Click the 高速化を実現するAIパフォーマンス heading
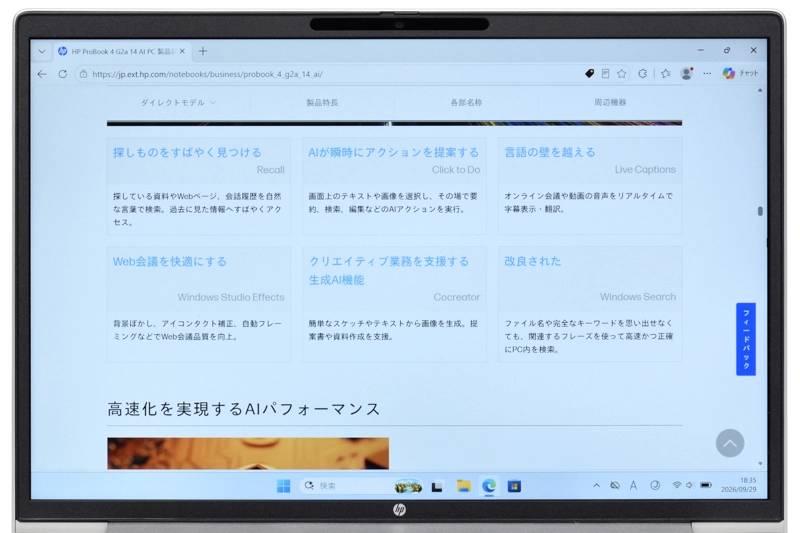Screen dimensions: 800x533 click(244, 409)
